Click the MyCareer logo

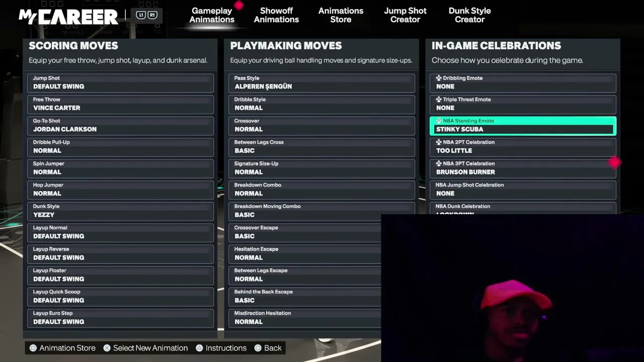click(68, 17)
